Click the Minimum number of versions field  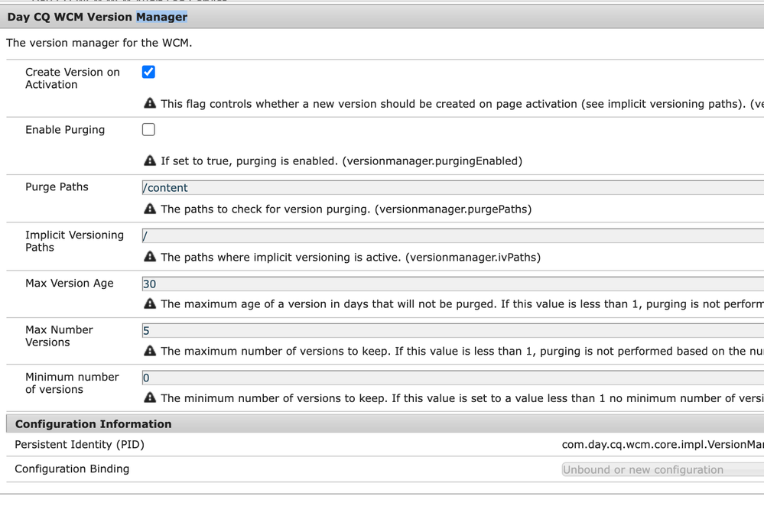click(x=451, y=378)
